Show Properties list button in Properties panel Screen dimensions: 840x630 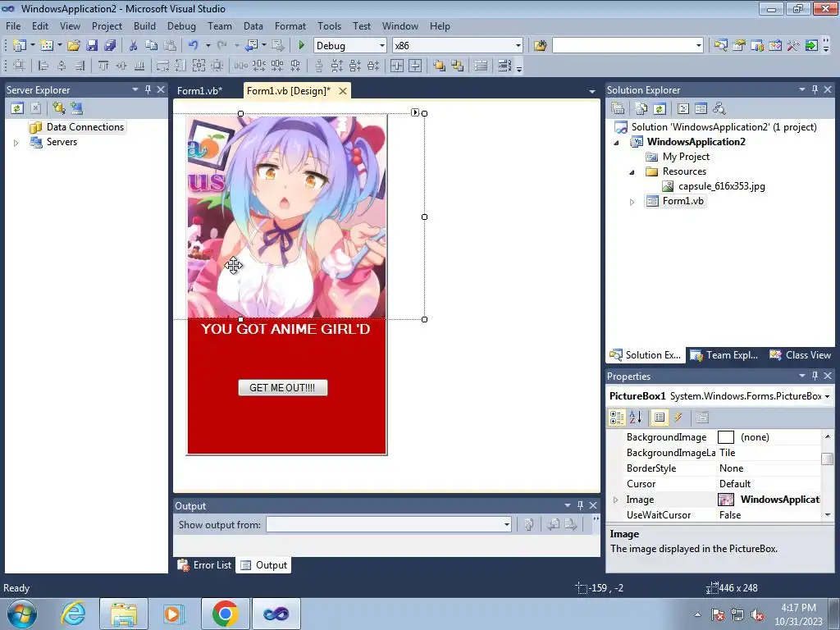(660, 418)
